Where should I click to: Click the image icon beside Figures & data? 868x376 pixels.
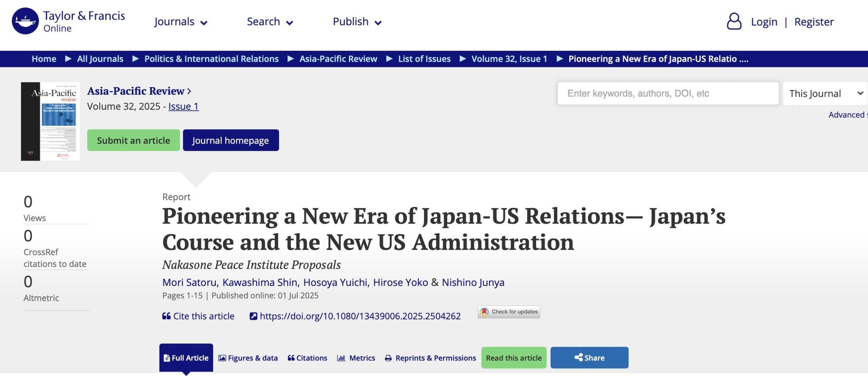[222, 358]
